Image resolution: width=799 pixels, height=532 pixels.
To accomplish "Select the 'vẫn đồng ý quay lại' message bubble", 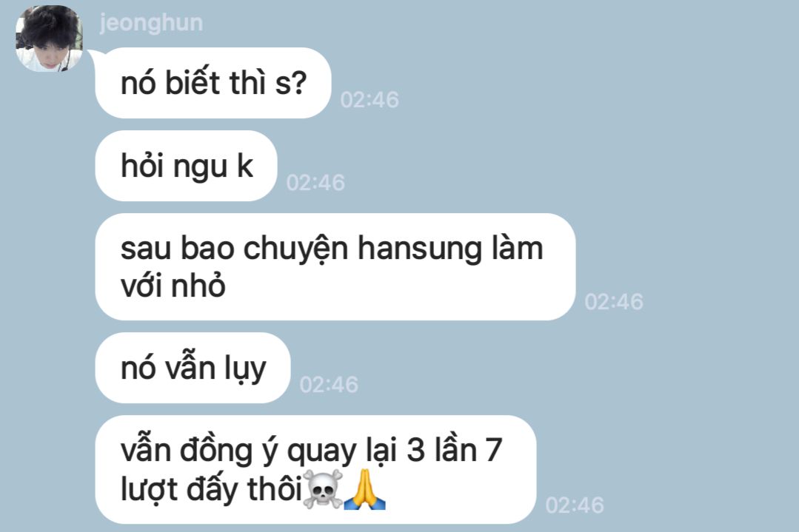I will pyautogui.click(x=316, y=469).
